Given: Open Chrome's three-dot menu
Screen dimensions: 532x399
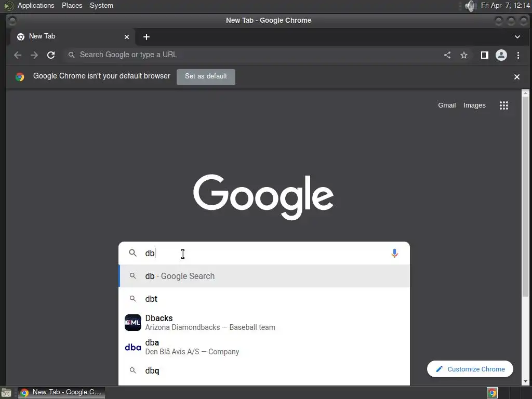Looking at the screenshot, I should [518, 55].
